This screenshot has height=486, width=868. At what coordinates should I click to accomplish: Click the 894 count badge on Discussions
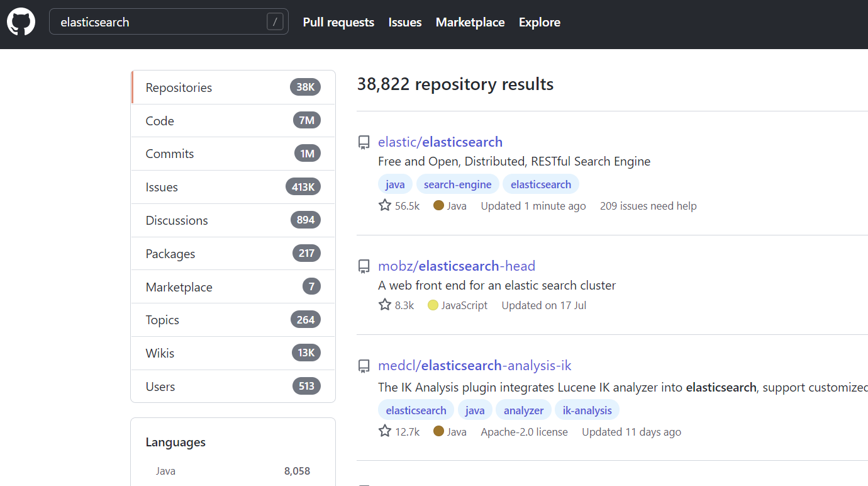[x=306, y=220]
